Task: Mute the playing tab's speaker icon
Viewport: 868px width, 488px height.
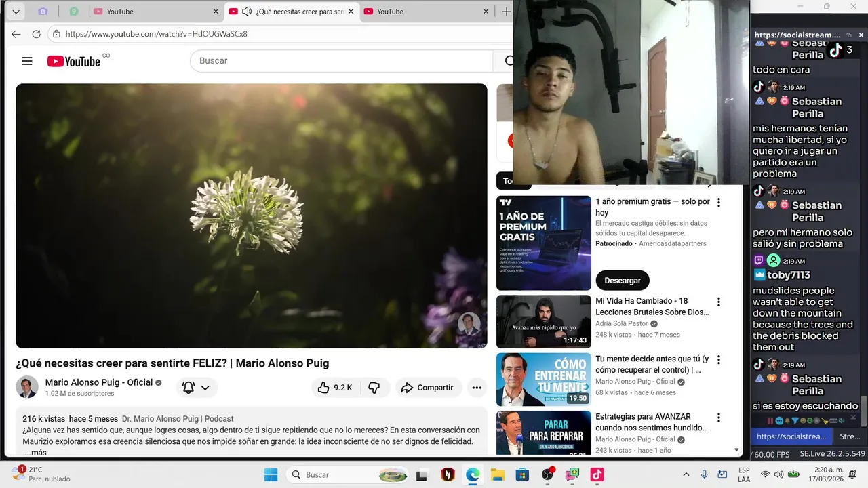Action: [247, 12]
